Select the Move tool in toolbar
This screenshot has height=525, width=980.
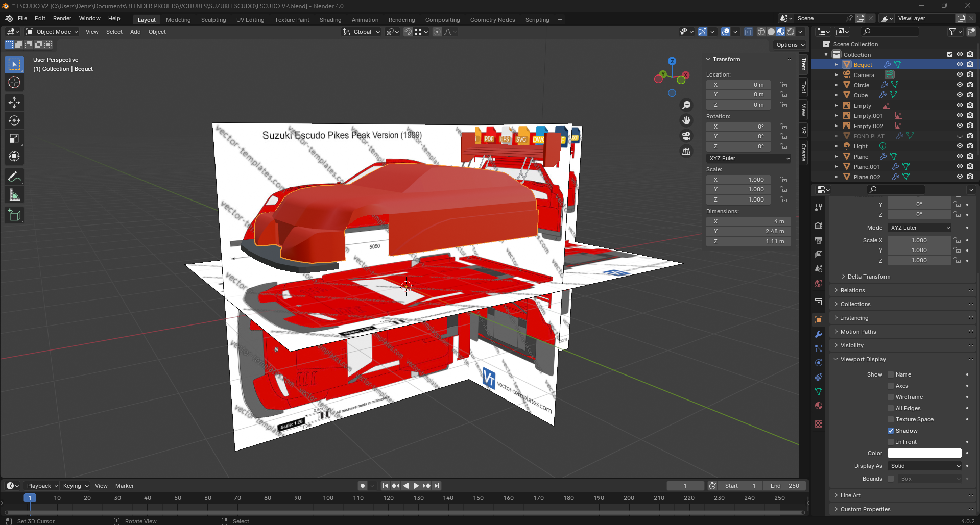click(14, 103)
